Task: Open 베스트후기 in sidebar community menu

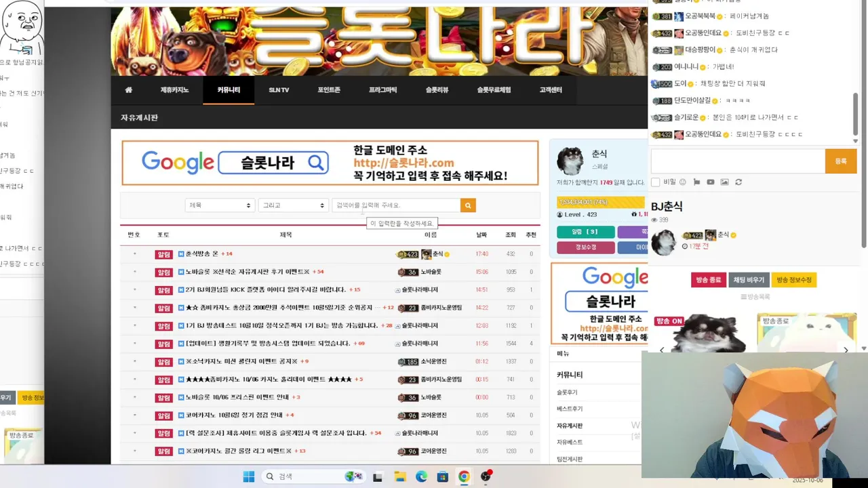Action: (x=570, y=409)
